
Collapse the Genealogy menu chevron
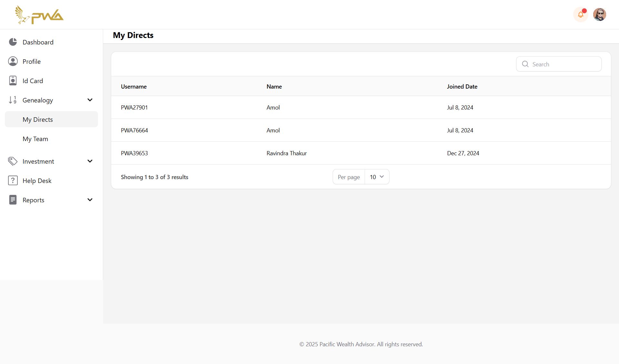[90, 100]
